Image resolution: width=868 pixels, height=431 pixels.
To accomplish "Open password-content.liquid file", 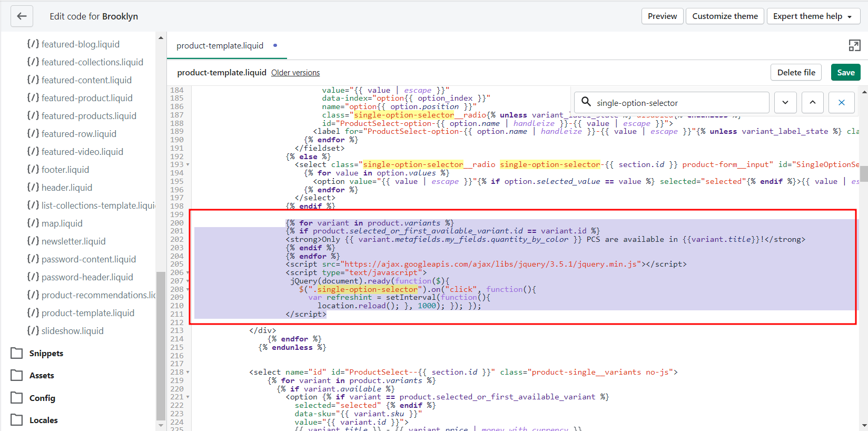I will tap(81, 259).
